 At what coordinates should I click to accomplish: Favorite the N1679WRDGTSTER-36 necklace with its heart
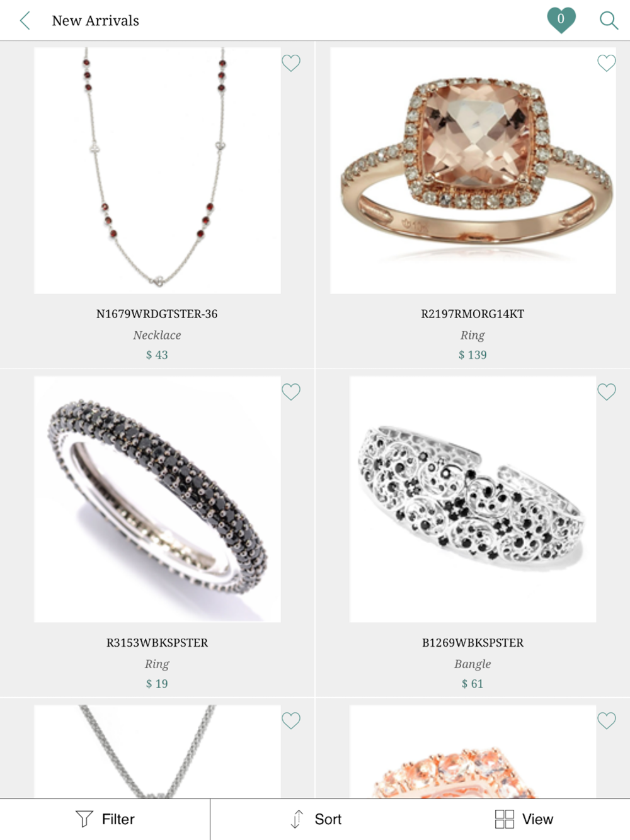point(291,63)
